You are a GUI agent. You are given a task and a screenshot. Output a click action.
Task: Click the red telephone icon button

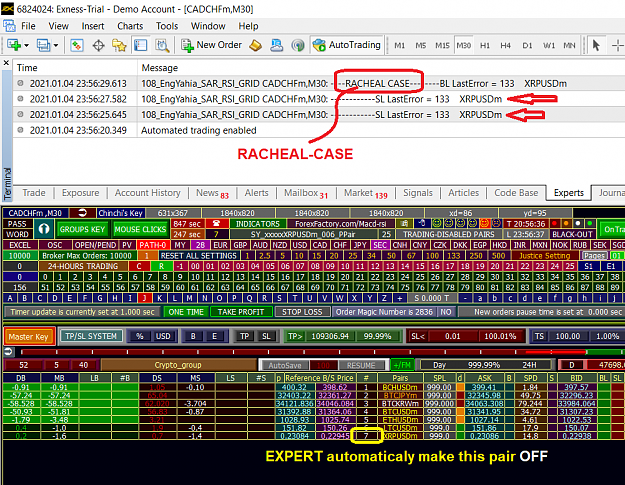click(217, 223)
